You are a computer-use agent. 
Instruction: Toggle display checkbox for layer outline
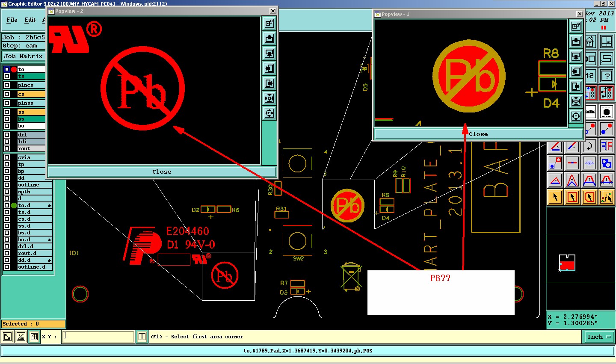[7, 185]
